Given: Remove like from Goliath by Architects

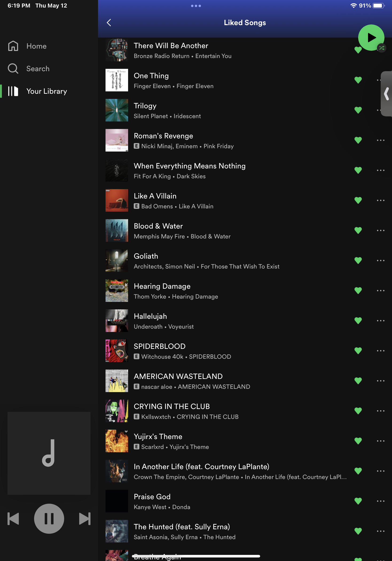Looking at the screenshot, I should pos(358,261).
